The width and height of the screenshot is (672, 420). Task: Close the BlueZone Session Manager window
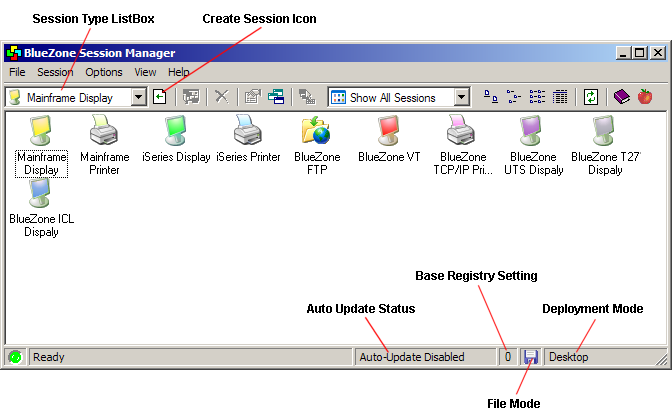click(x=658, y=53)
